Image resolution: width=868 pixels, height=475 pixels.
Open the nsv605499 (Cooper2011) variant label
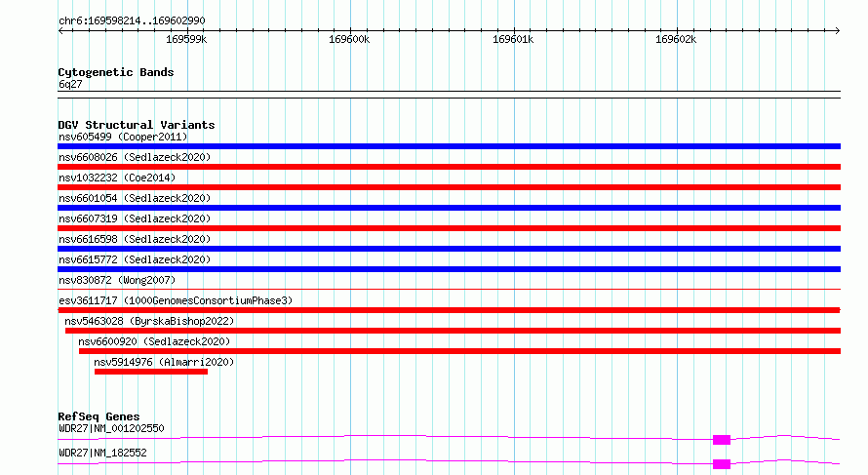point(123,137)
